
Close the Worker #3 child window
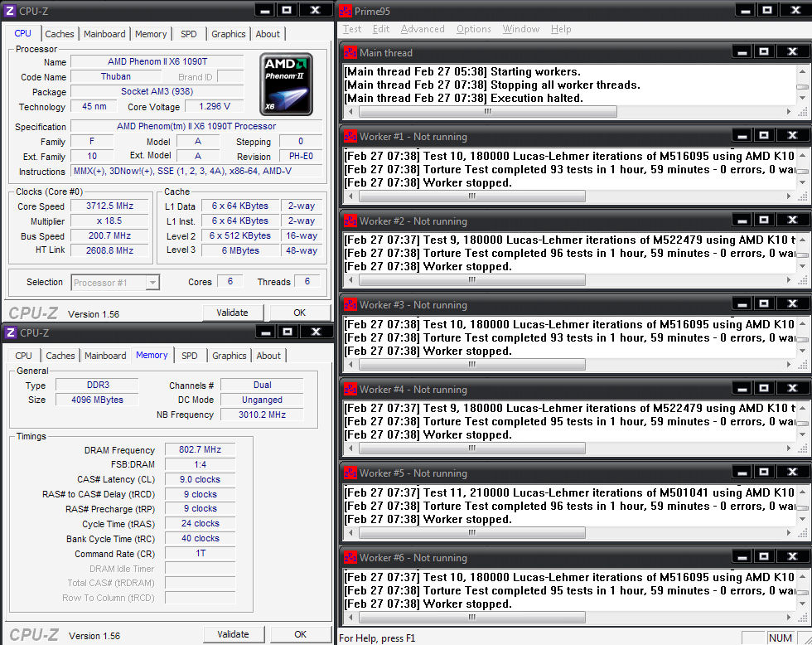792,303
